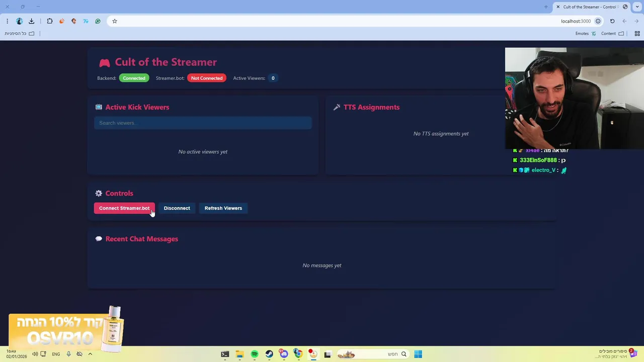This screenshot has height=362, width=644.
Task: Open the Chrome profile avatar
Action: tap(19, 21)
